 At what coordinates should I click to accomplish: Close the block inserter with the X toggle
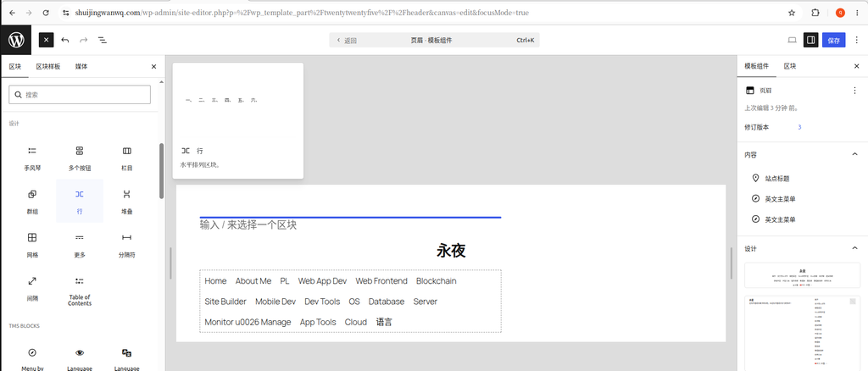(46, 41)
